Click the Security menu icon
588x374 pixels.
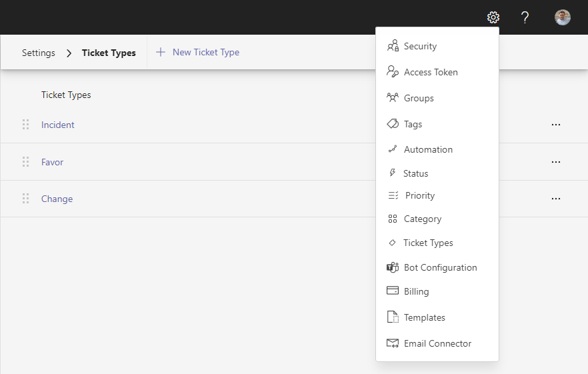click(x=393, y=46)
